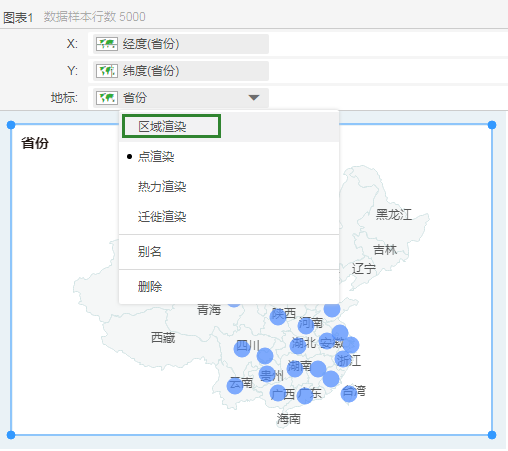
Task: Click the blue data point on 广东
Action: click(x=305, y=396)
